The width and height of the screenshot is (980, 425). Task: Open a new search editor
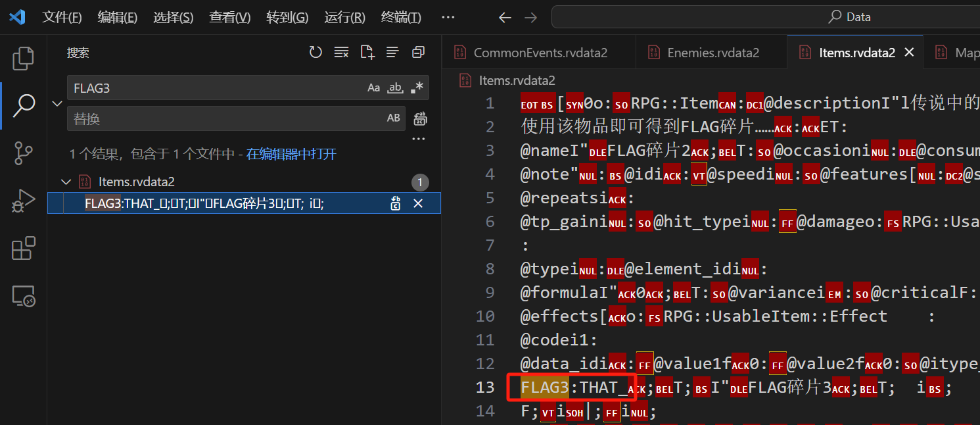367,53
